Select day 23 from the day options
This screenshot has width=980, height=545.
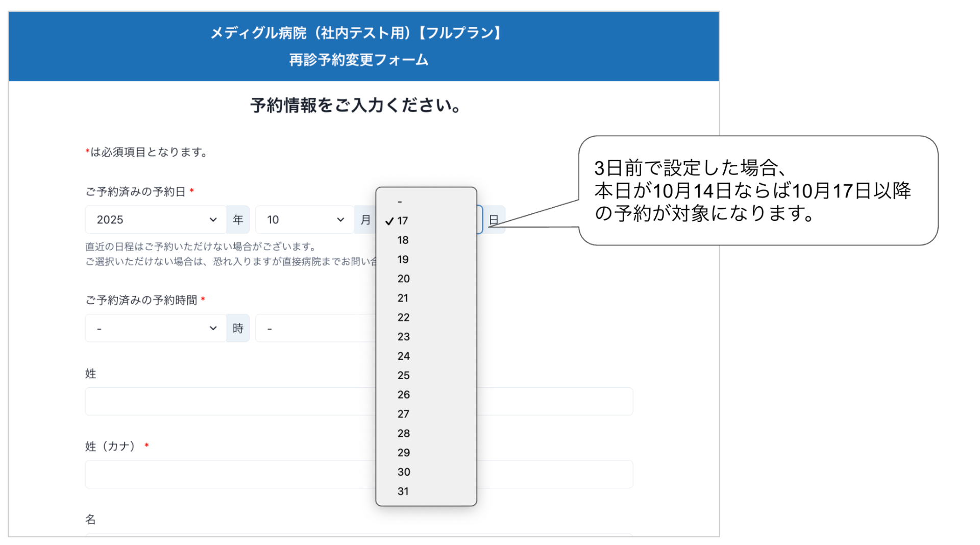point(426,337)
